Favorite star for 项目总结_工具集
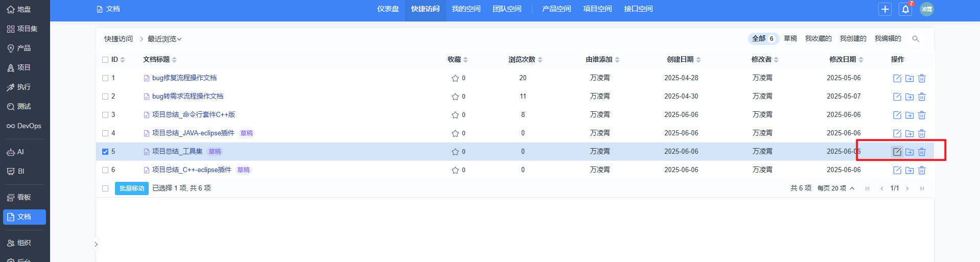 coord(455,152)
